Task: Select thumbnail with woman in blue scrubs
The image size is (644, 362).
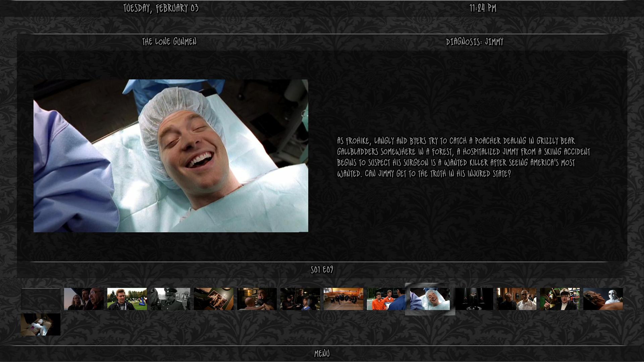Action: (x=300, y=299)
